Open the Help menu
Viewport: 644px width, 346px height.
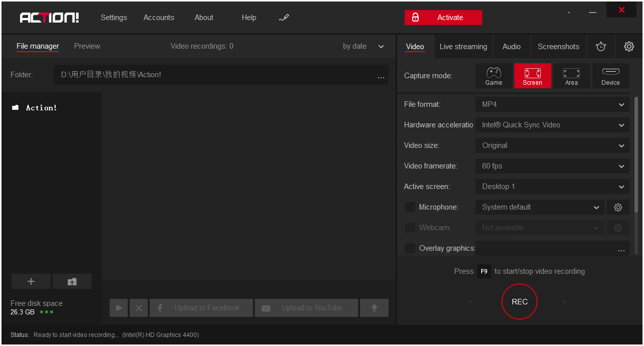249,18
